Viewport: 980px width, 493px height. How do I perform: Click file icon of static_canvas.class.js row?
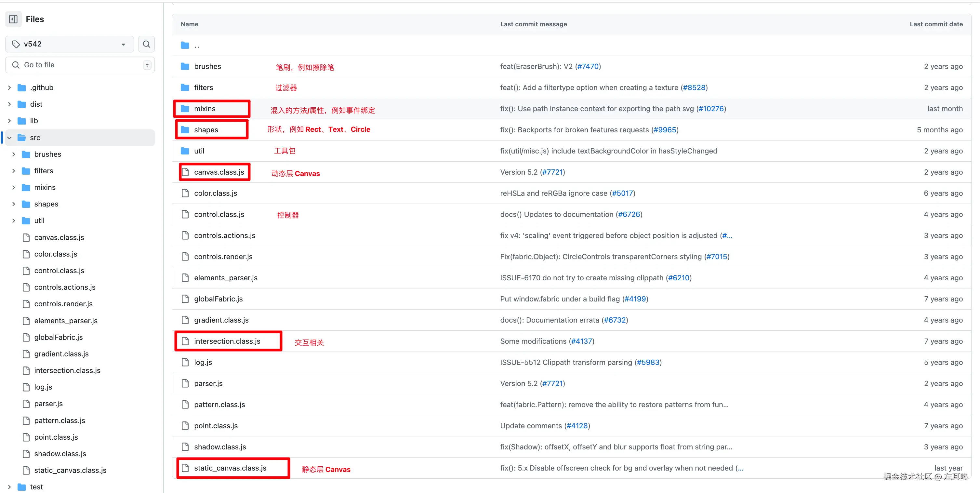point(185,468)
